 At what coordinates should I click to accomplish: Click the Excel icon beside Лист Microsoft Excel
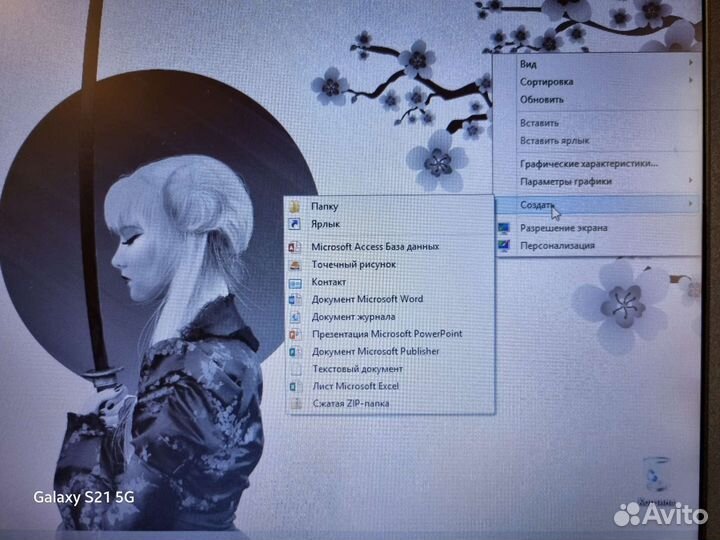pos(296,387)
